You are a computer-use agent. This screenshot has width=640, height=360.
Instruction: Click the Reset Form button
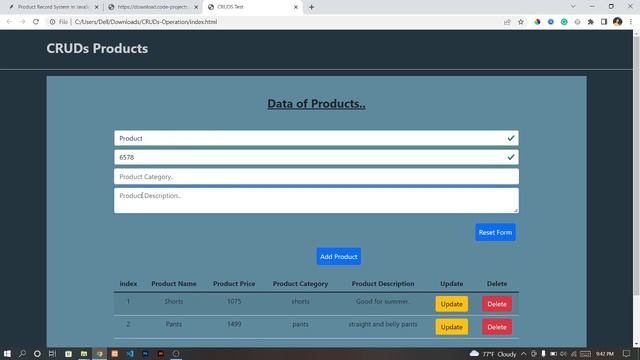click(495, 232)
